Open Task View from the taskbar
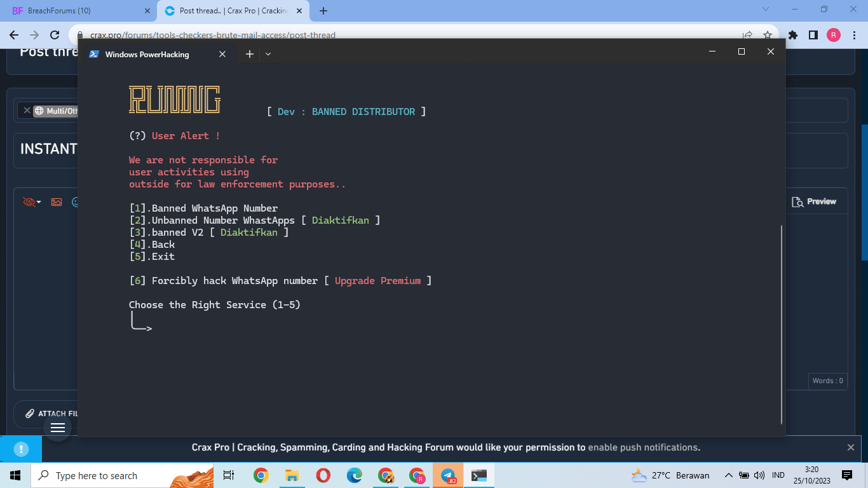 point(229,475)
